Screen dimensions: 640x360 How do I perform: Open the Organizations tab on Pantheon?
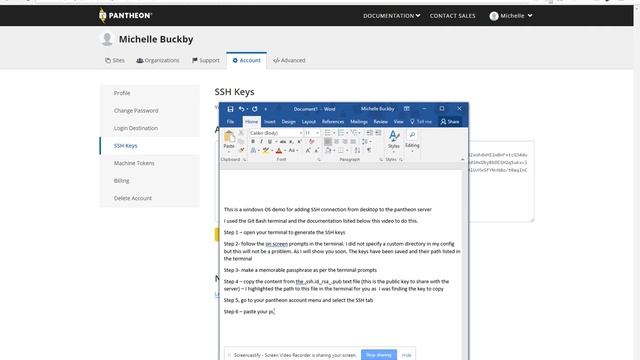pyautogui.click(x=158, y=60)
